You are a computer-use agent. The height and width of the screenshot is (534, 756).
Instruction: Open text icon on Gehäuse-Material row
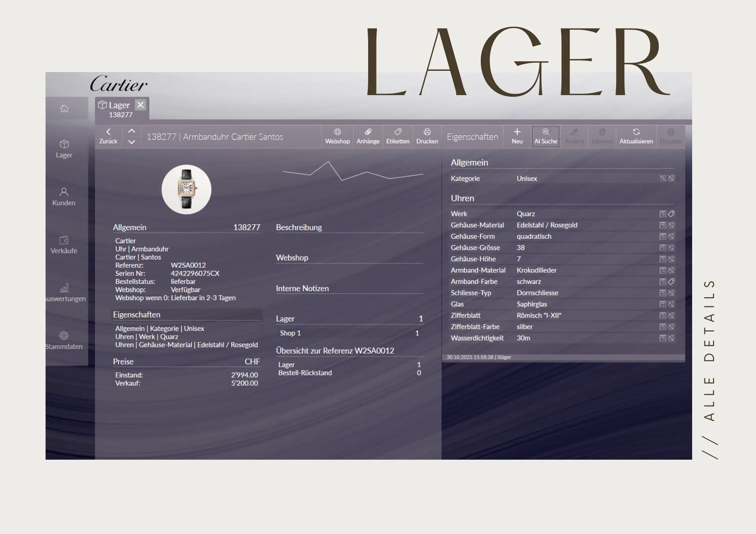663,225
